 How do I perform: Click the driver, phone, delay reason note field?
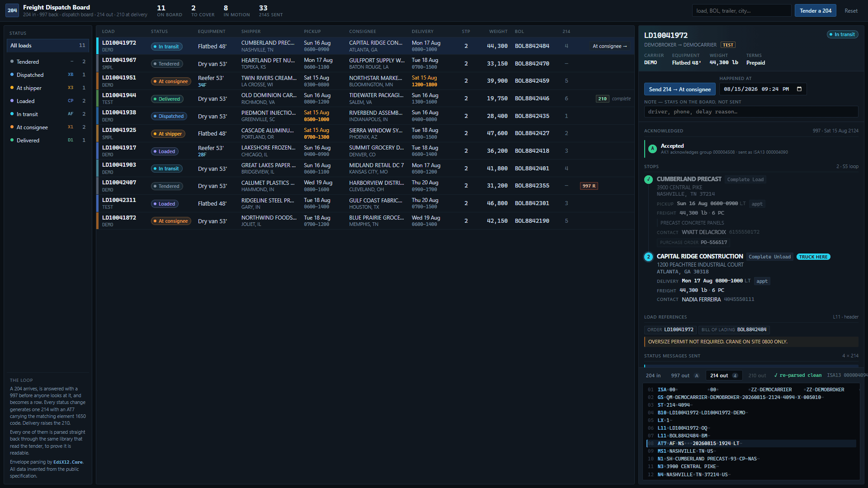(751, 112)
